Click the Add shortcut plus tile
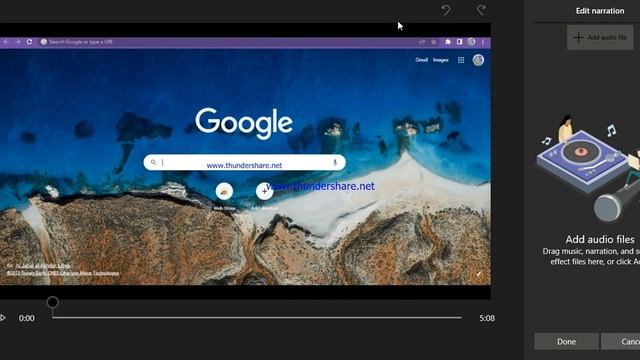 [264, 191]
